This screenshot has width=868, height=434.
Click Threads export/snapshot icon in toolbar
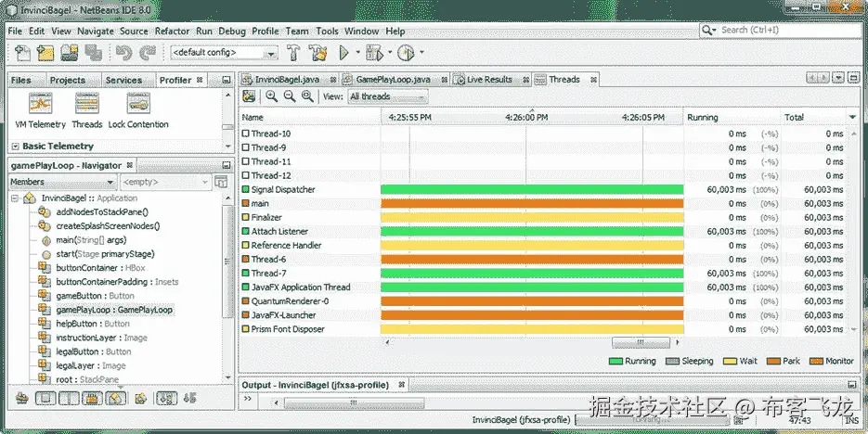tap(249, 96)
